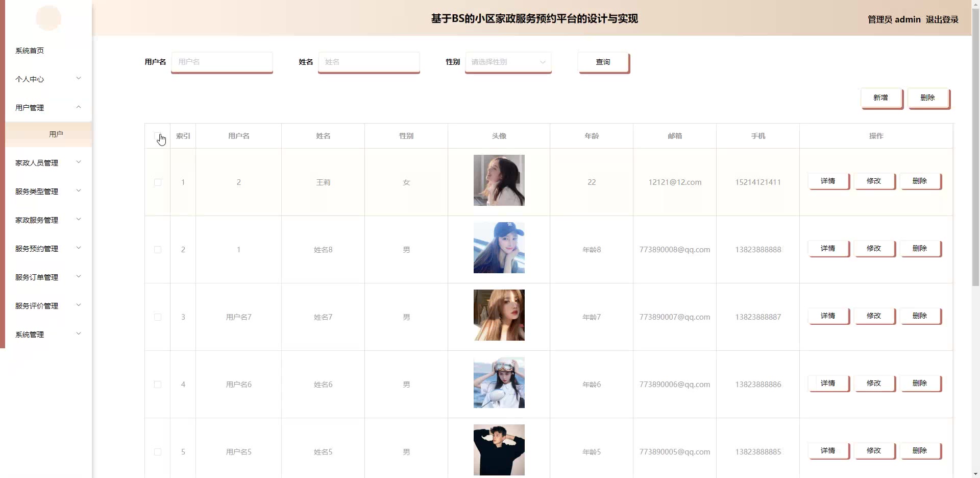Click the page vertical scrollbar thumb

coord(975,147)
